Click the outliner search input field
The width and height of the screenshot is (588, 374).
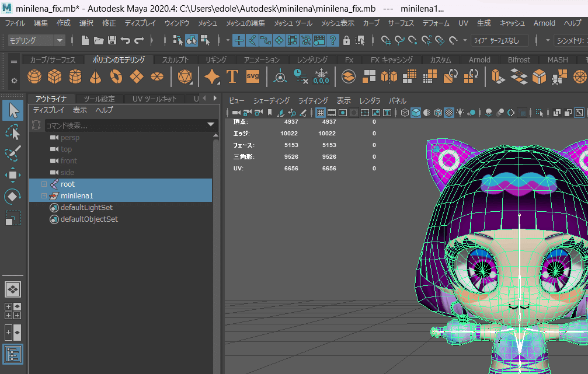[130, 125]
